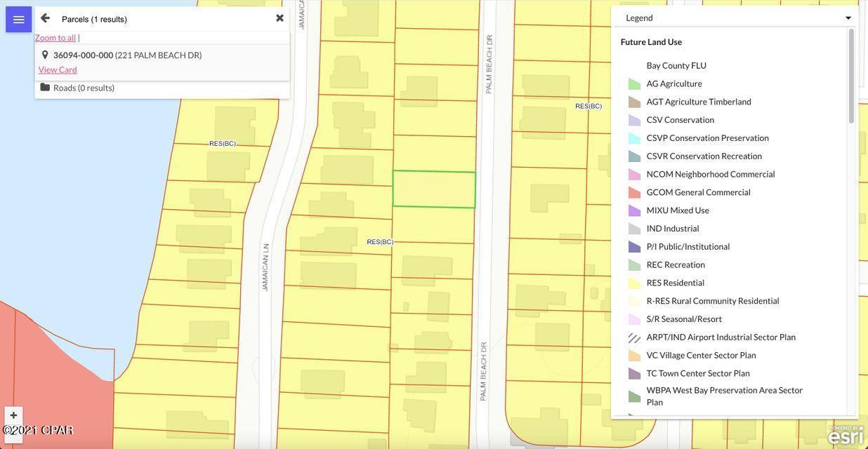The image size is (868, 449).
Task: Click the Zoom to all link
Action: click(55, 38)
